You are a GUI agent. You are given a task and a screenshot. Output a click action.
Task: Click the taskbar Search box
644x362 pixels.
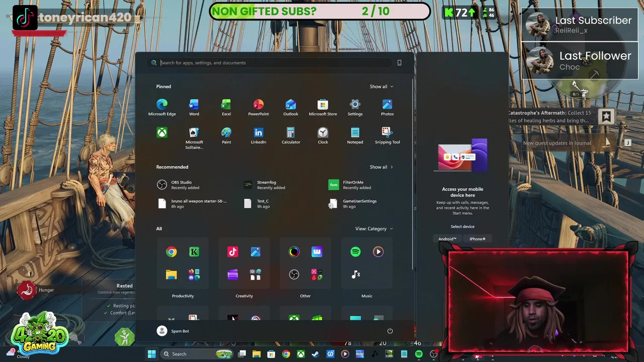pyautogui.click(x=198, y=354)
